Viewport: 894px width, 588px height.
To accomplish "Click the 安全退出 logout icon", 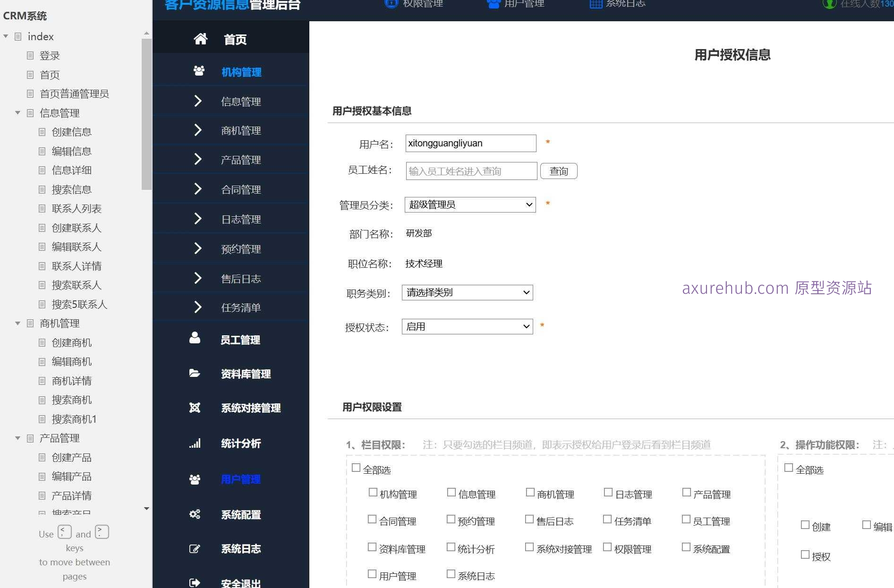I will click(x=195, y=582).
